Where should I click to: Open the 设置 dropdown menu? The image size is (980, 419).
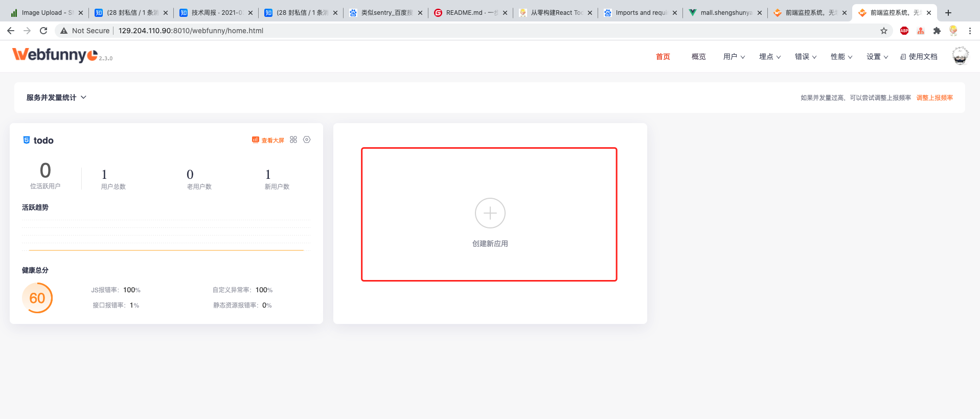pos(877,57)
